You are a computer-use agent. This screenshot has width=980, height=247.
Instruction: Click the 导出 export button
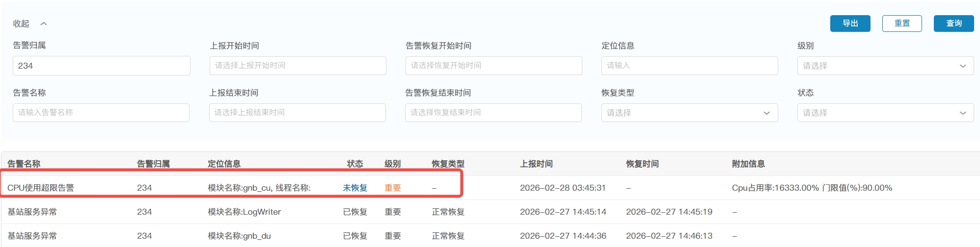pos(850,24)
